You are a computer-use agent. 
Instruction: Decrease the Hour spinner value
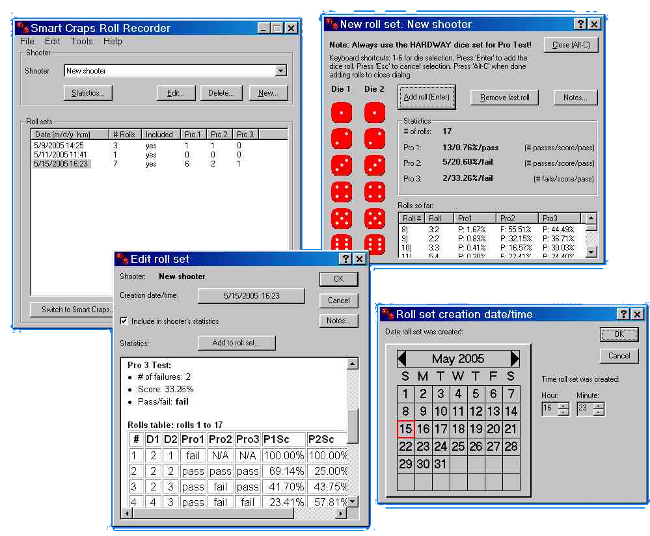click(563, 412)
